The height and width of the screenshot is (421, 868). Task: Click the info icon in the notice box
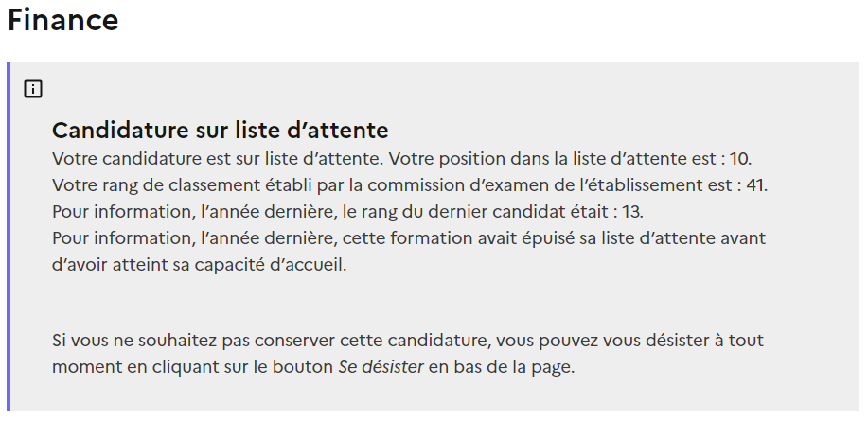(33, 90)
